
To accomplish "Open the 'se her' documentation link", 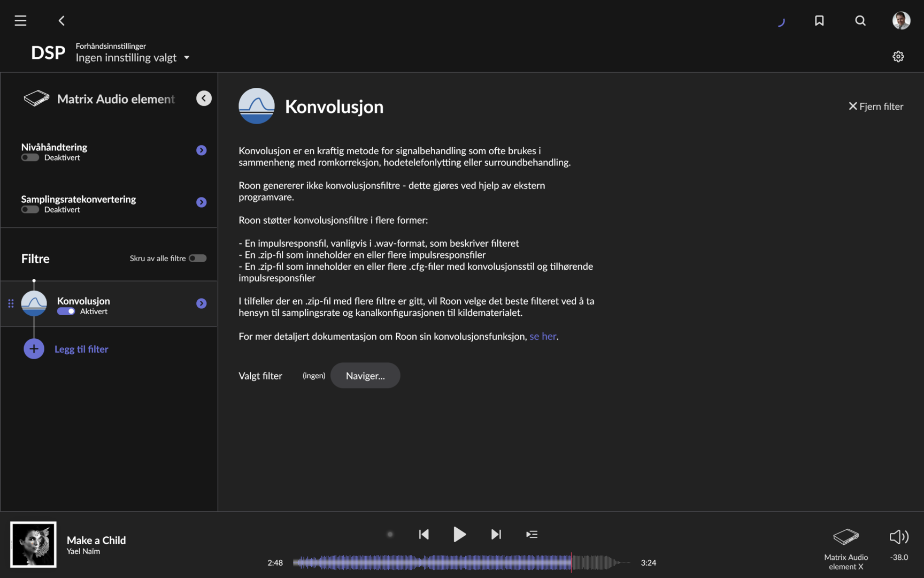I will [x=542, y=337].
